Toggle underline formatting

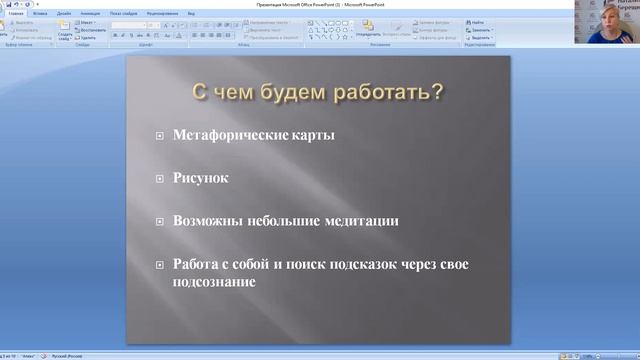pos(131,36)
